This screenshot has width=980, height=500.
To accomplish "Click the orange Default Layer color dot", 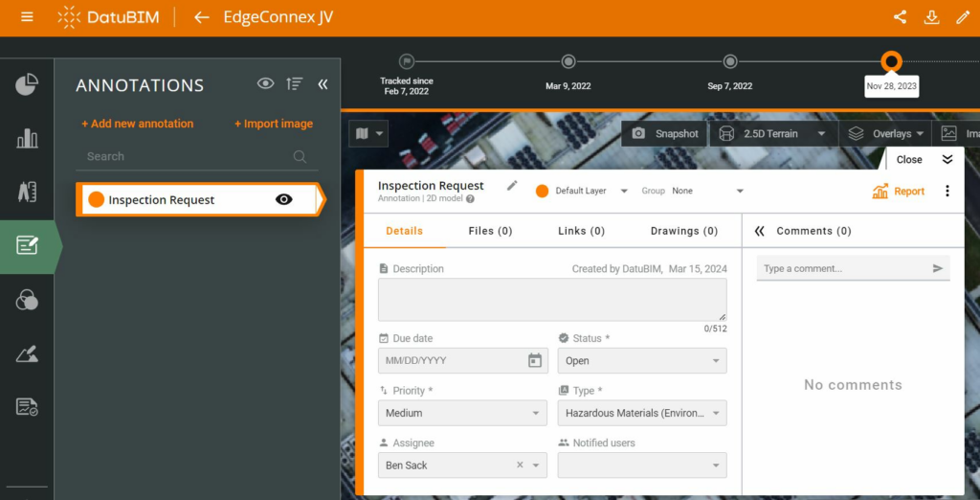I will pos(542,191).
